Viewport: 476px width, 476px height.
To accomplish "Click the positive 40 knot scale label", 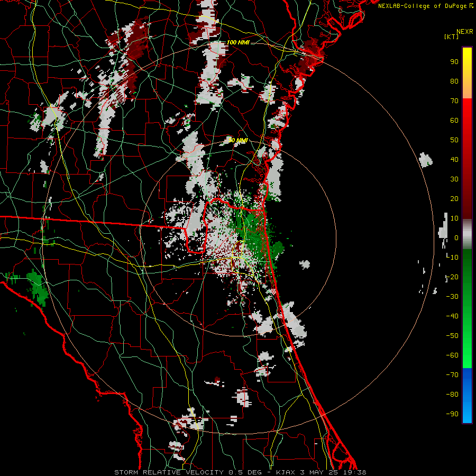I will coord(454,160).
